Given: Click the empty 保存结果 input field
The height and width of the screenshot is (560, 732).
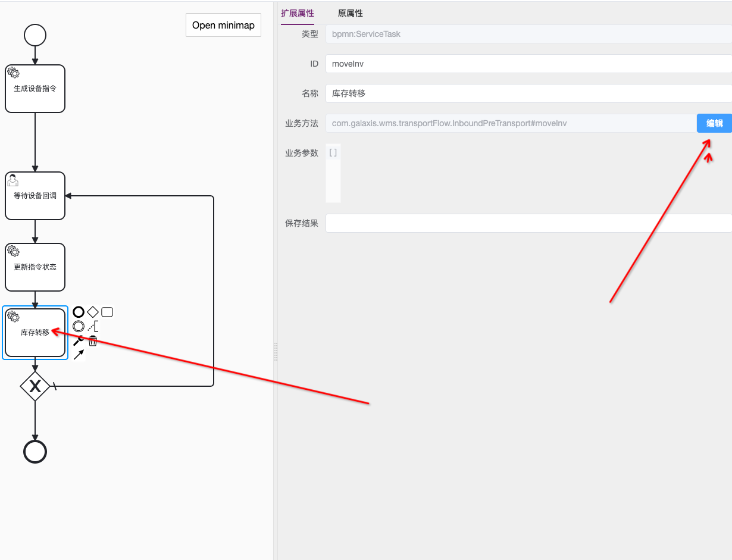Looking at the screenshot, I should coord(528,223).
